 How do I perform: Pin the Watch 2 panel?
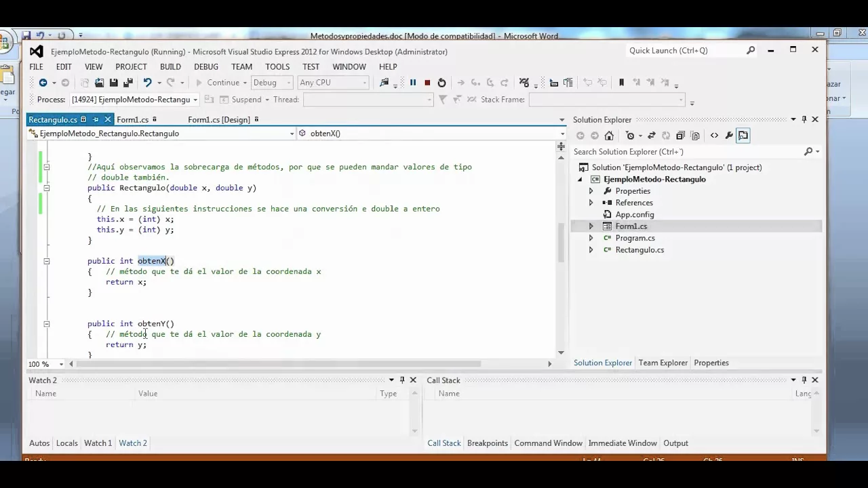pos(402,380)
